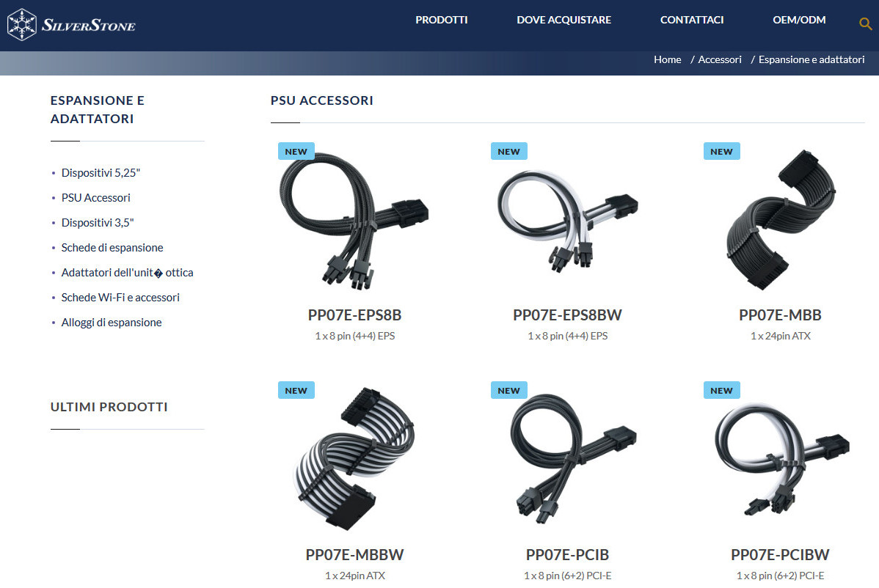Click the SilverStone snowflake logo
Viewport: 879px width, 588px height.
(22, 25)
